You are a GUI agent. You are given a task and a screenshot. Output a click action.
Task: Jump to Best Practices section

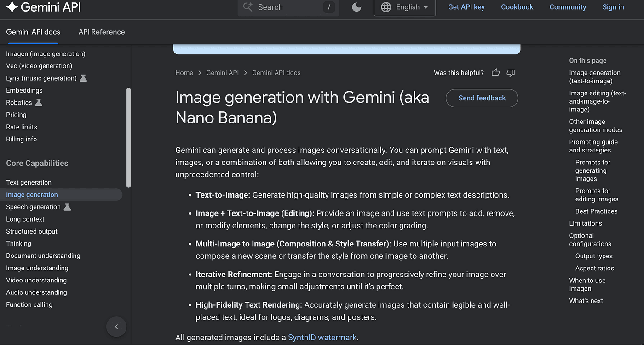point(596,211)
